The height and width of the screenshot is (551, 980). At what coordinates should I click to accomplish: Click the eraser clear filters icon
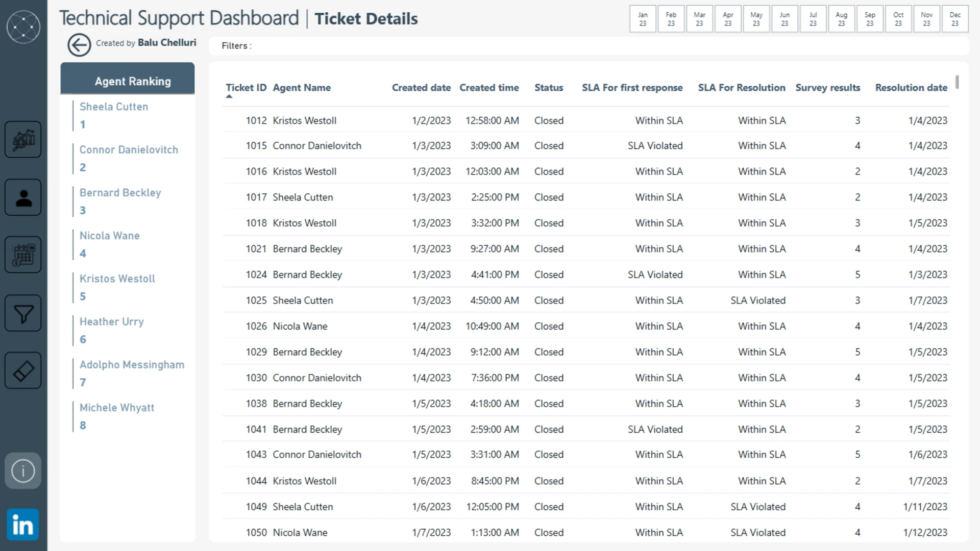point(23,371)
